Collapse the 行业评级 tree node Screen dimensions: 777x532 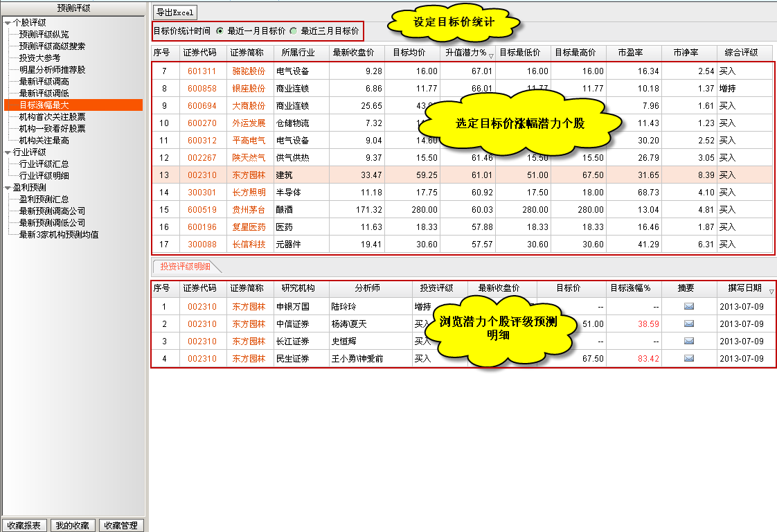click(8, 152)
